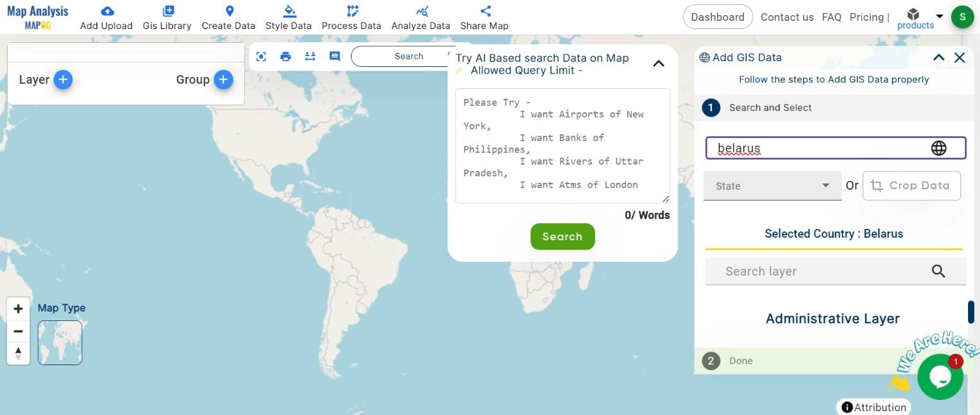The height and width of the screenshot is (415, 980).
Task: Click the Crop Data button
Action: coord(911,185)
